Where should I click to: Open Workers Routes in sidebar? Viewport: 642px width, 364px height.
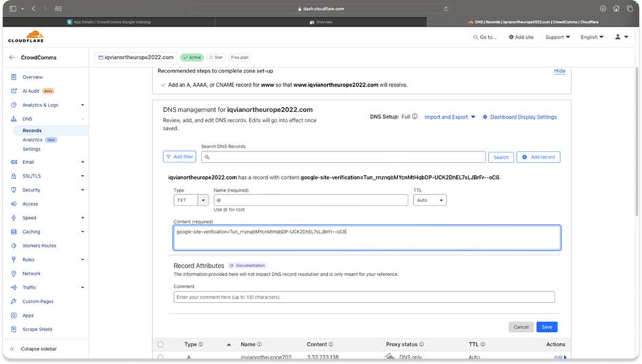coord(39,245)
